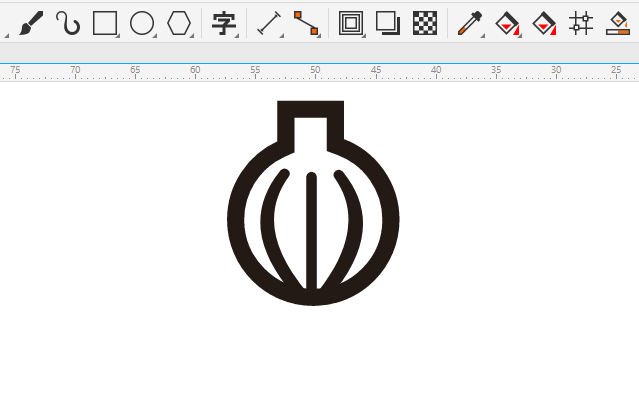Select the Polygon tool
The height and width of the screenshot is (417, 639).
click(x=179, y=23)
